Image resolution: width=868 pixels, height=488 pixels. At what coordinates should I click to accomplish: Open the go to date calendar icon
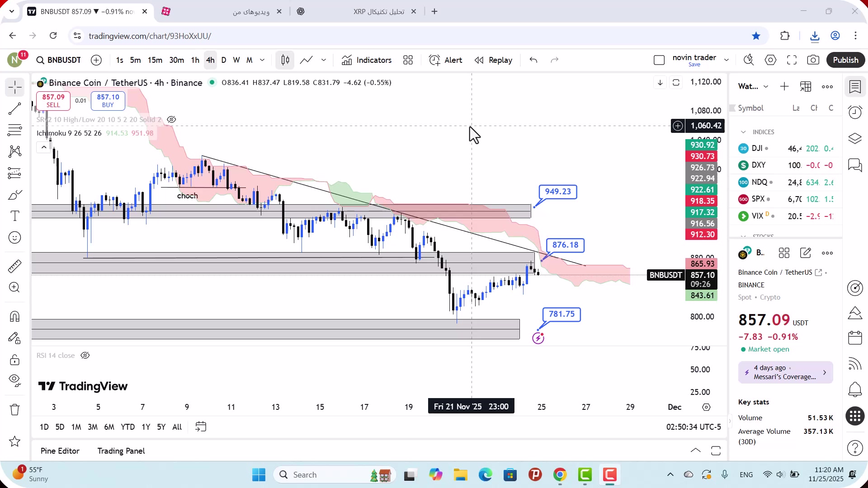pos(201,427)
